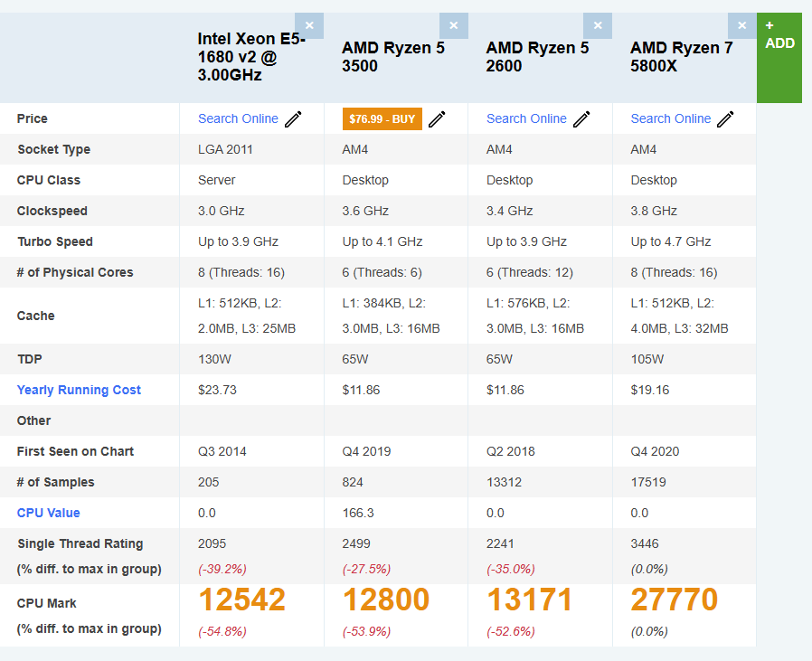Click the First Seen on Chart label
The height and width of the screenshot is (661, 812).
pyautogui.click(x=75, y=452)
